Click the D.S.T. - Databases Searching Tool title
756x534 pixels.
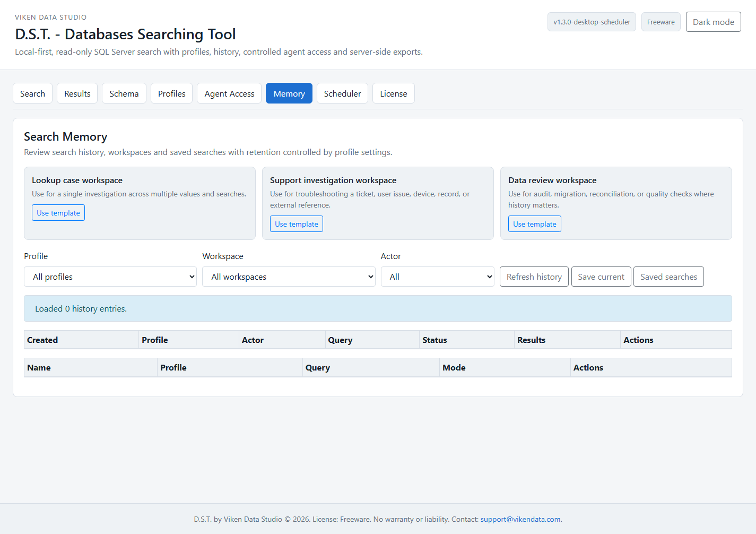click(x=125, y=34)
